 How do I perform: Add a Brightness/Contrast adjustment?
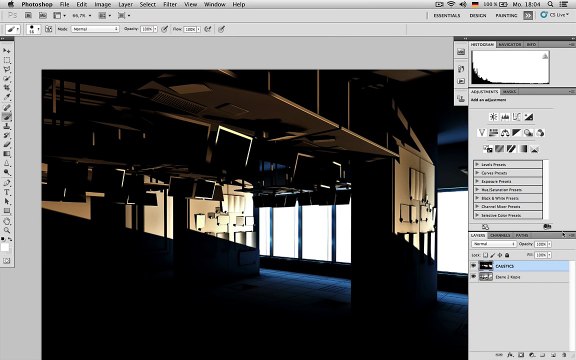493,117
